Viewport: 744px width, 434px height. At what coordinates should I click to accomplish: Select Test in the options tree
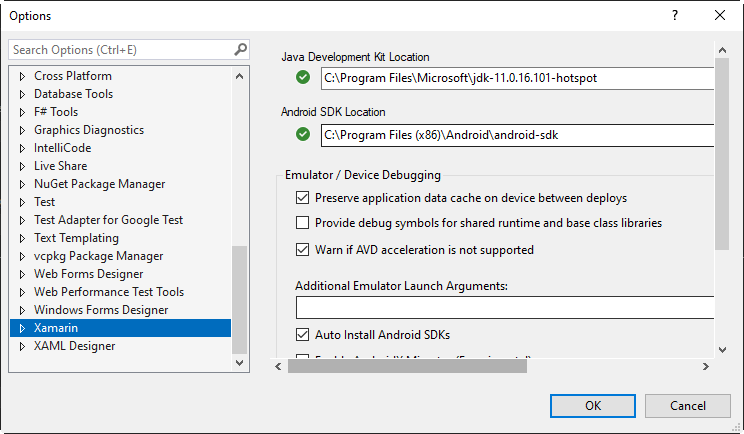click(45, 202)
